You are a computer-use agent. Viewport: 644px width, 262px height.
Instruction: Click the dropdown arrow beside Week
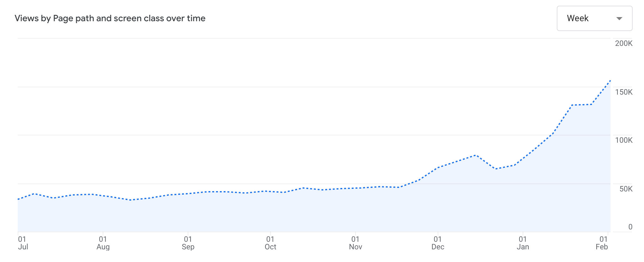619,19
